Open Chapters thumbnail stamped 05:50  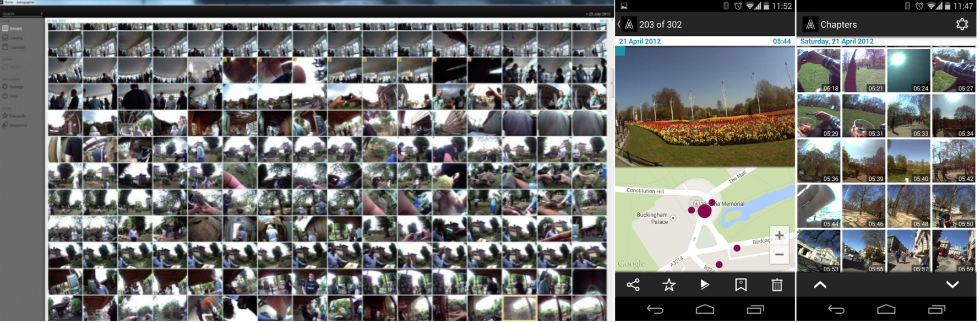coord(954,206)
